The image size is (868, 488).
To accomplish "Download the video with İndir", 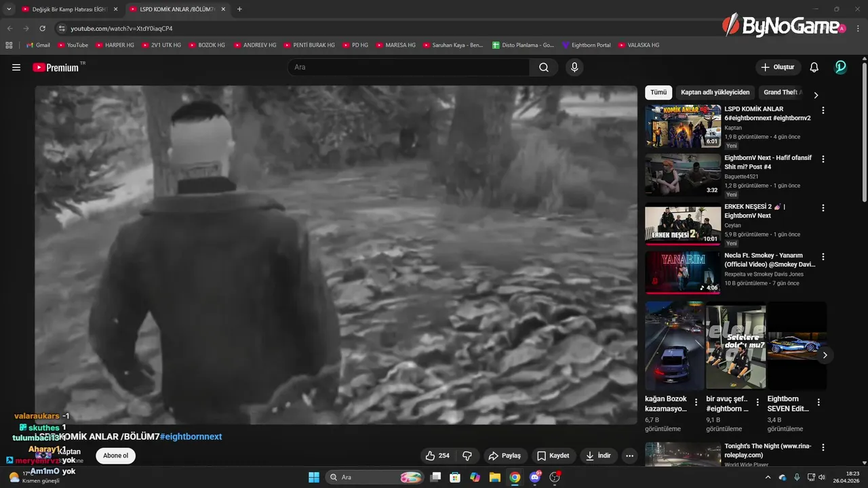I will (598, 456).
